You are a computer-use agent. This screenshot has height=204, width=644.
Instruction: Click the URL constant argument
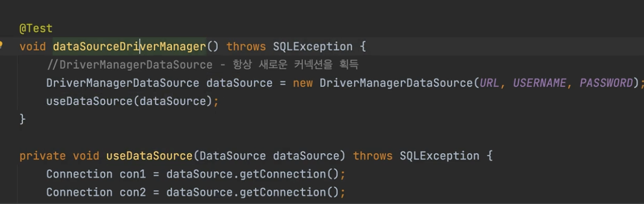(x=489, y=83)
